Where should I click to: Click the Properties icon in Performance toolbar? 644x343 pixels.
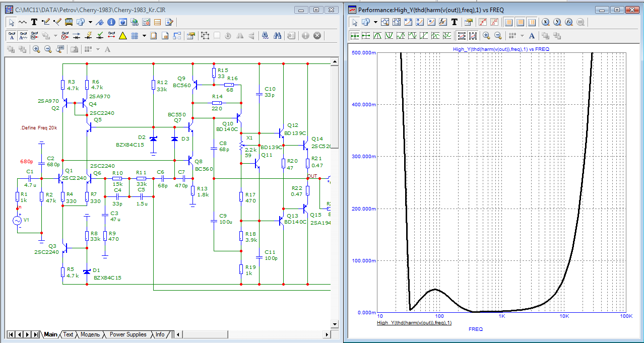468,22
